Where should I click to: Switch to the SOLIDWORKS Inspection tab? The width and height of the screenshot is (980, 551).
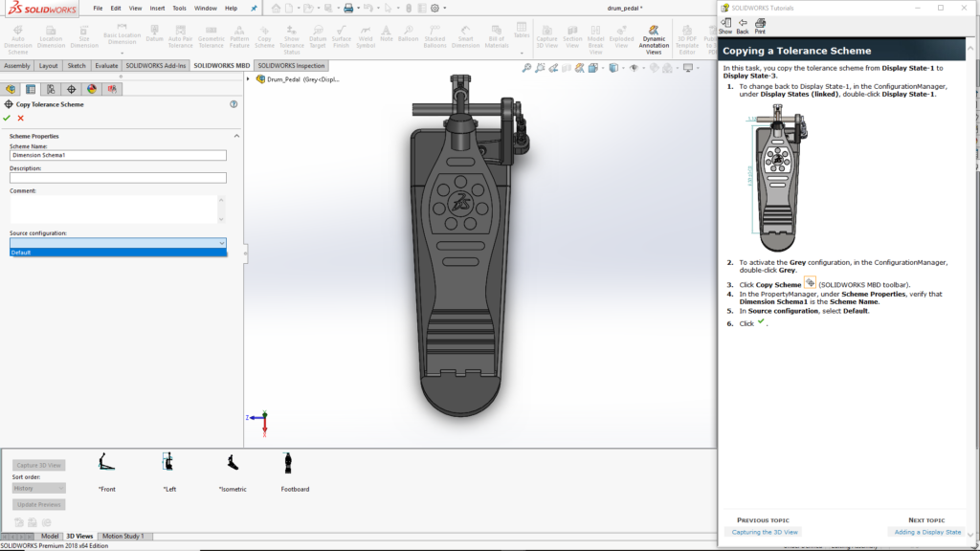[291, 66]
